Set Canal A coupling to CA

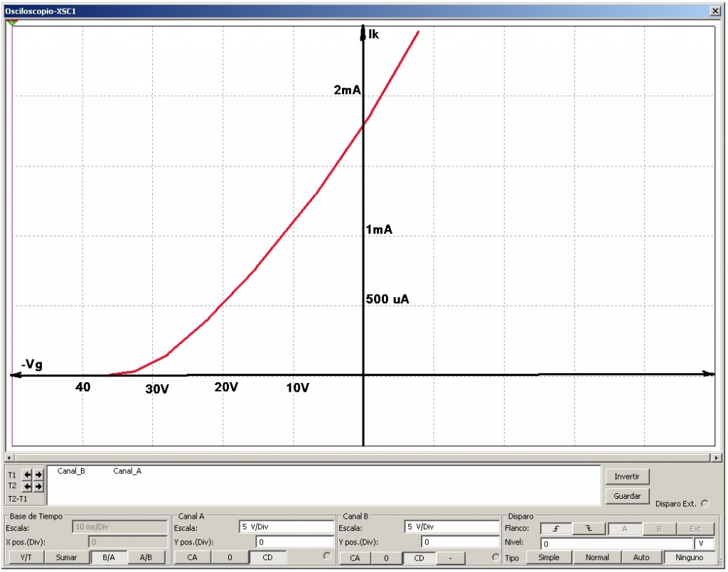[193, 558]
